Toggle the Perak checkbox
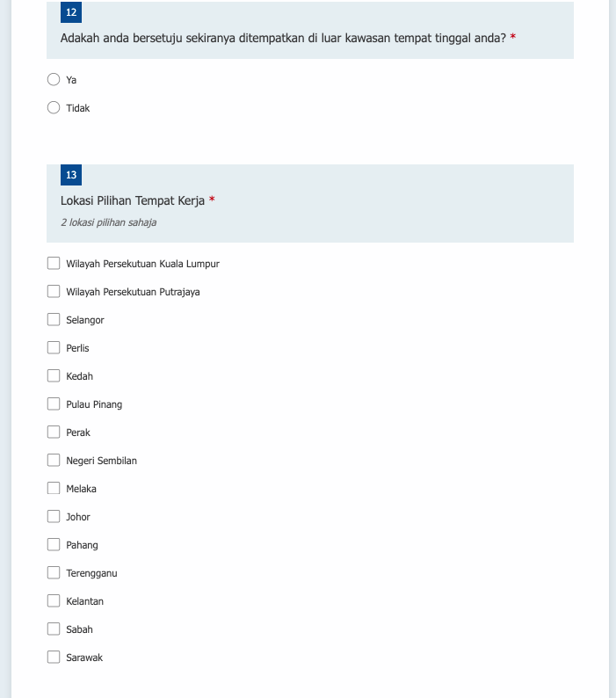The width and height of the screenshot is (616, 698). (54, 432)
